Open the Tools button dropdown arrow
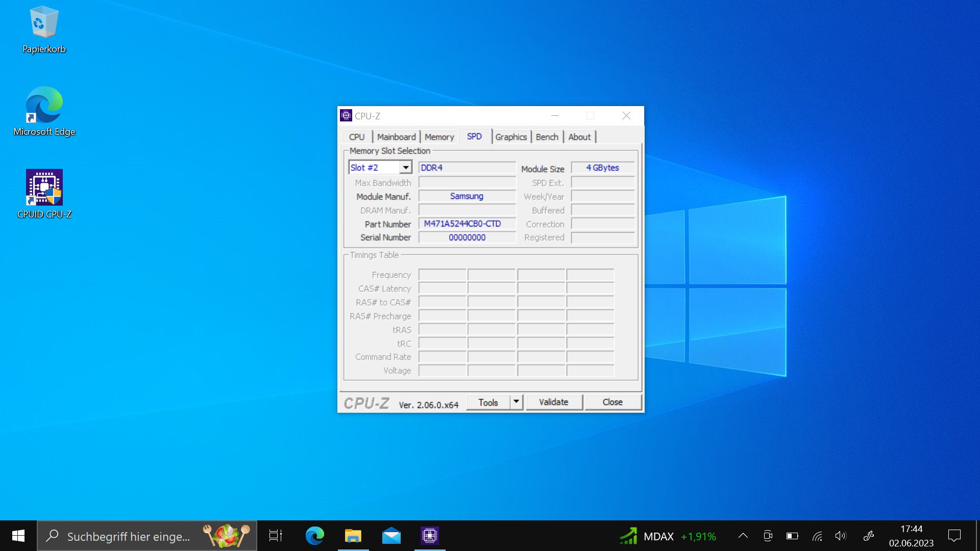Viewport: 980px width, 551px height. point(517,402)
